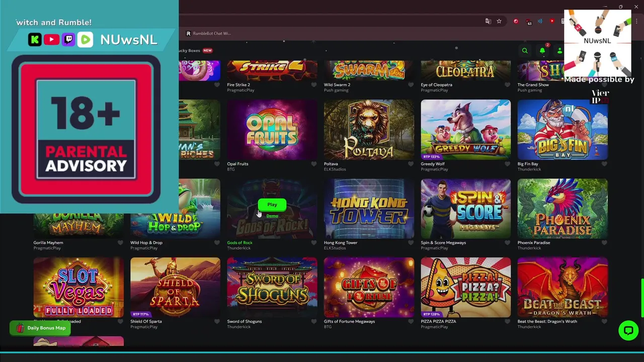Open the Demo link for Gods of Rock
Screen dimensions: 644x362
(x=272, y=216)
